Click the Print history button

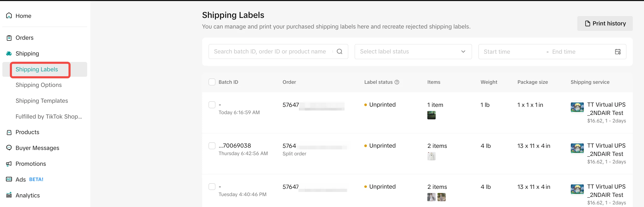605,24
